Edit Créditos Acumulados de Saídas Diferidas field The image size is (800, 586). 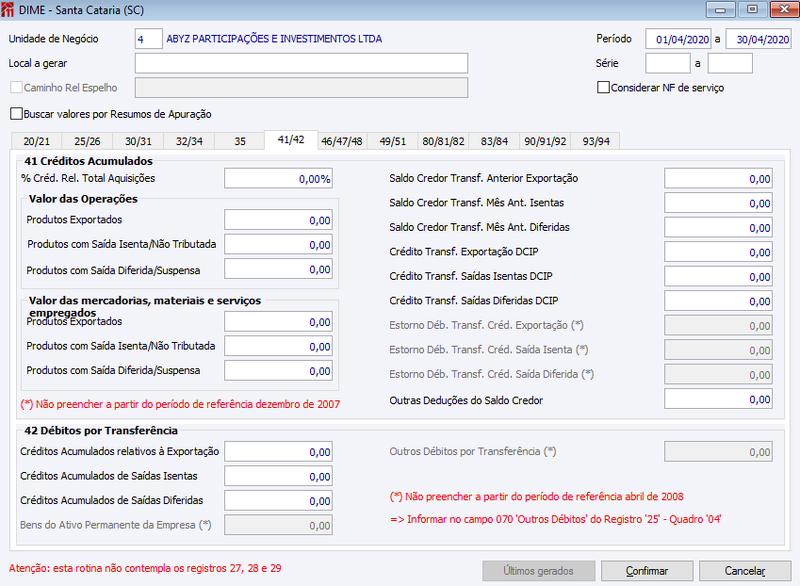pyautogui.click(x=279, y=500)
